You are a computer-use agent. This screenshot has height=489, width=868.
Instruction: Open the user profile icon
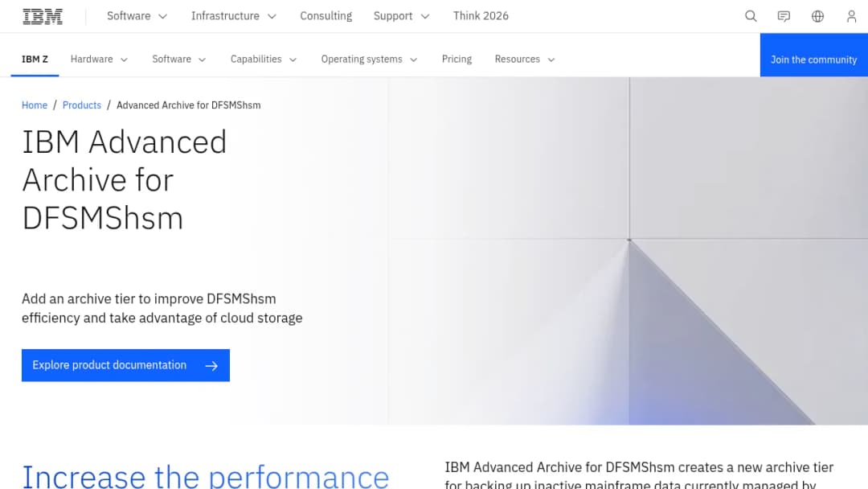pyautogui.click(x=851, y=16)
